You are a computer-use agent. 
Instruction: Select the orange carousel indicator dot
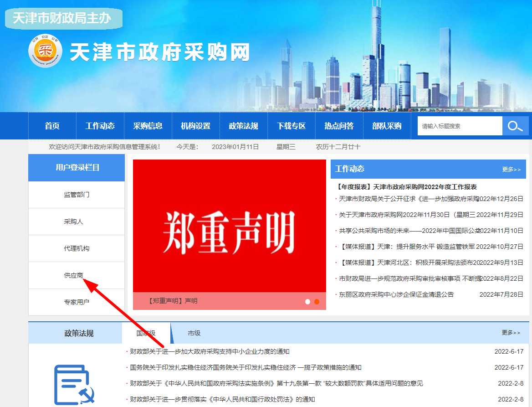pyautogui.click(x=317, y=302)
